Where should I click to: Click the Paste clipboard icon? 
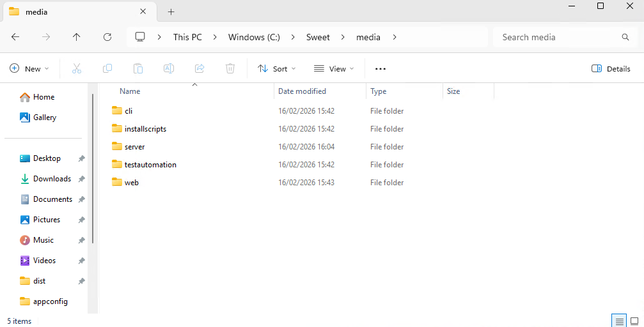click(138, 68)
